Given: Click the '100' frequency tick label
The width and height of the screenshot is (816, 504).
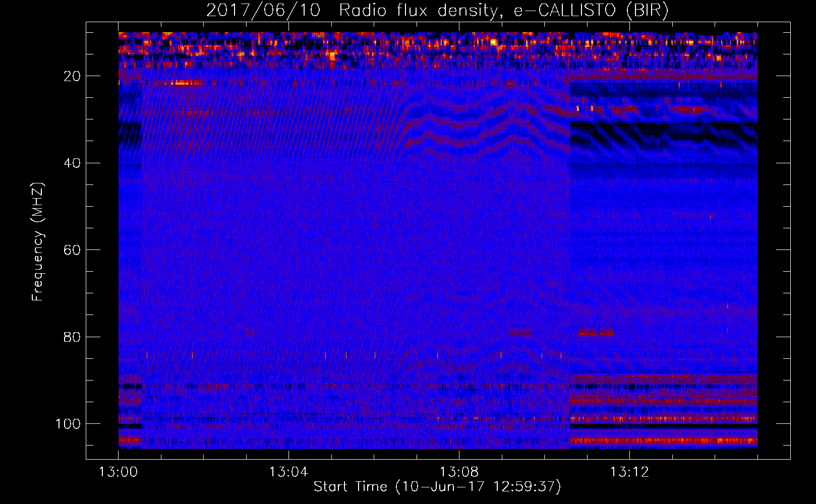Looking at the screenshot, I should 68,424.
